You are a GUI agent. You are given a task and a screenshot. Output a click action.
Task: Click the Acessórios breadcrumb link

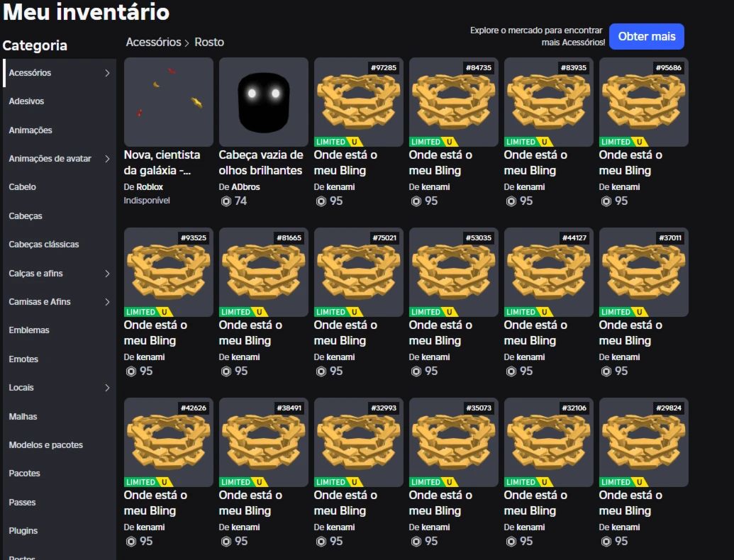click(154, 42)
